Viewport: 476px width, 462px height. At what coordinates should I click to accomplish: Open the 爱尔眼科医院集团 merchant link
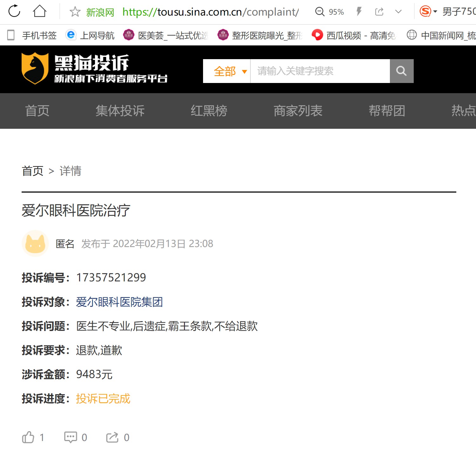pyautogui.click(x=119, y=302)
